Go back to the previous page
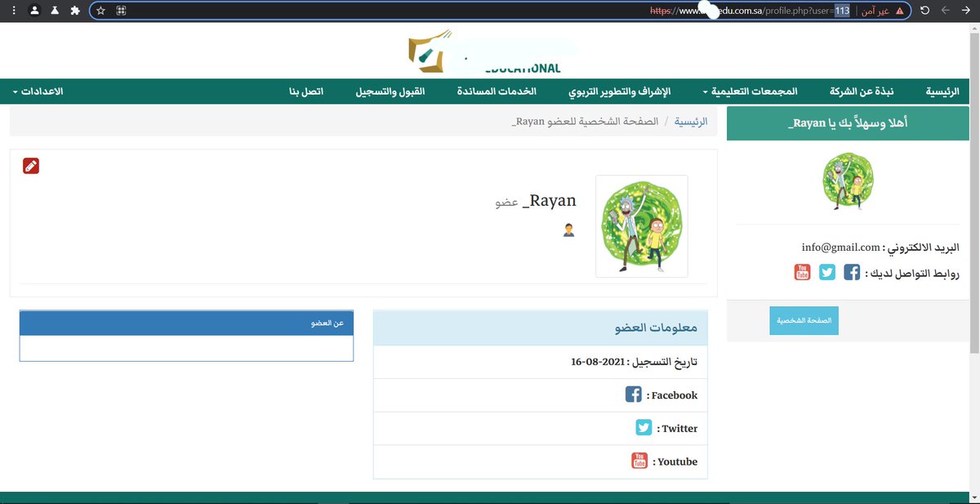The image size is (980, 504). tap(966, 11)
